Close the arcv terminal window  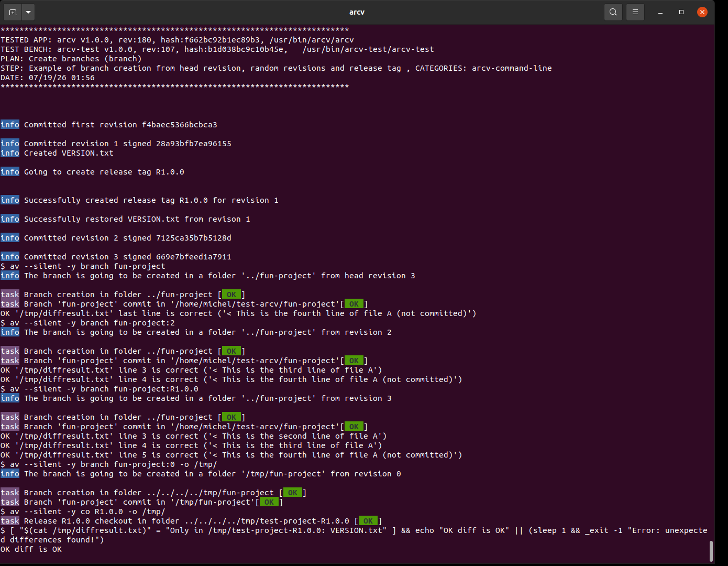tap(702, 12)
